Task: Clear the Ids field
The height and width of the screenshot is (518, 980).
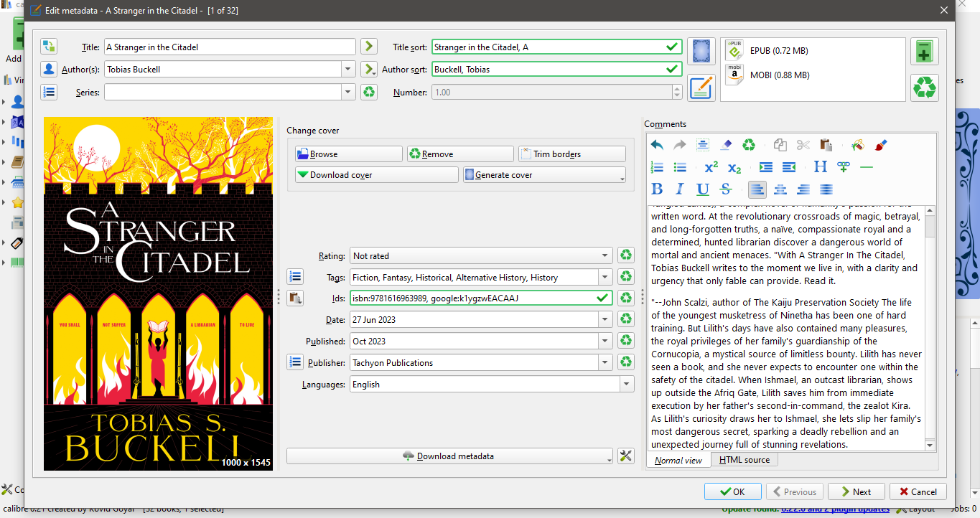Action: point(626,298)
